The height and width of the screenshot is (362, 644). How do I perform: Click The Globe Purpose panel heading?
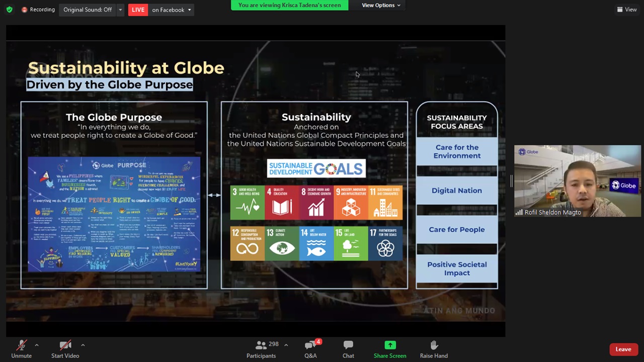pos(114,117)
